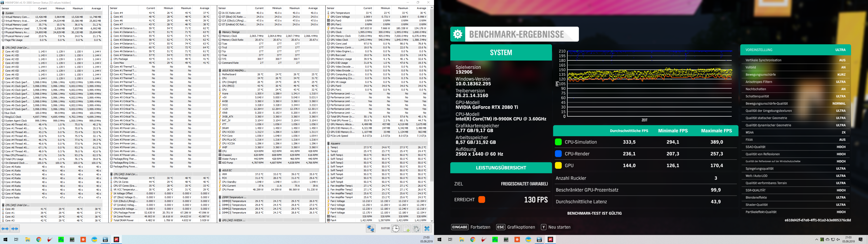
Task: Click the HWiNFO vertical scrollbar down arrow
Action: pos(432,221)
